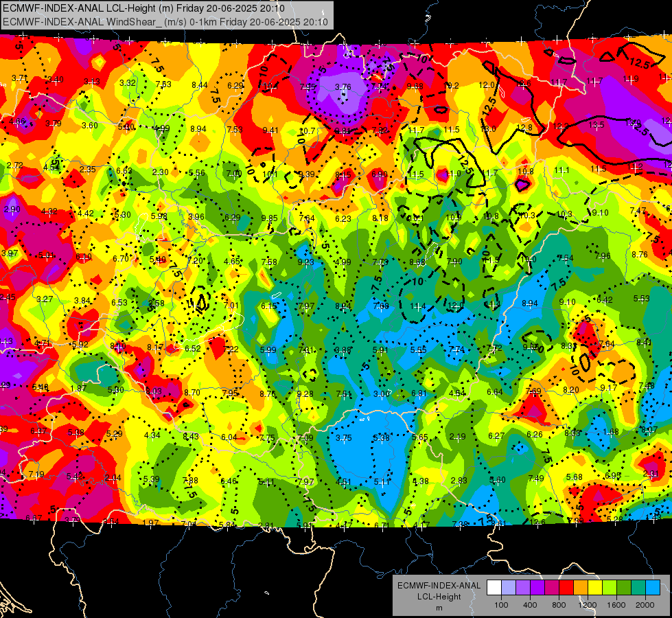Click the grid value 7.49
Screen dimensions: 672x618
click(x=536, y=478)
